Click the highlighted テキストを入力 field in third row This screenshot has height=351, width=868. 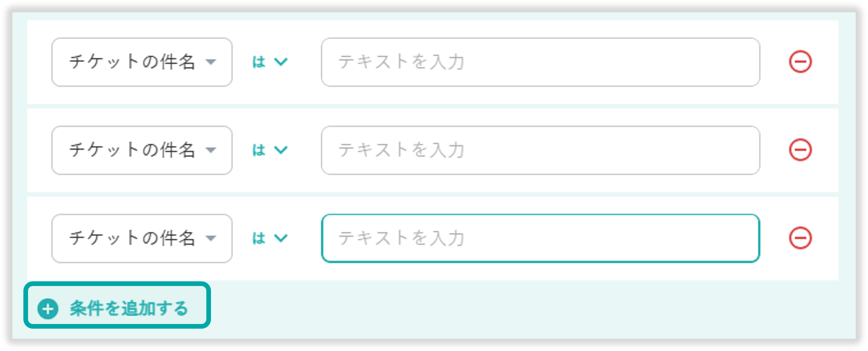[x=540, y=238]
